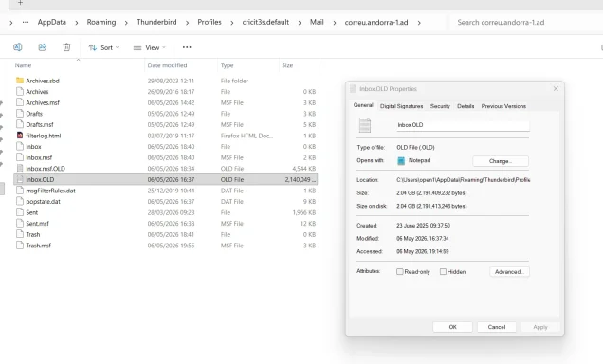Screen dimensions: 603x364
Task: Select the Inbox file icon
Action: (x=20, y=146)
